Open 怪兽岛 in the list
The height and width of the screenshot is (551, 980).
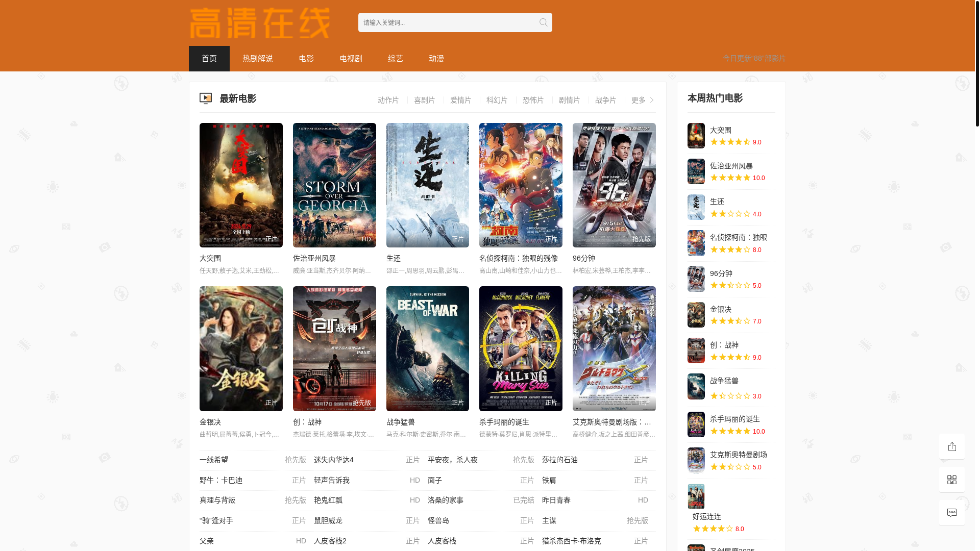[438, 520]
